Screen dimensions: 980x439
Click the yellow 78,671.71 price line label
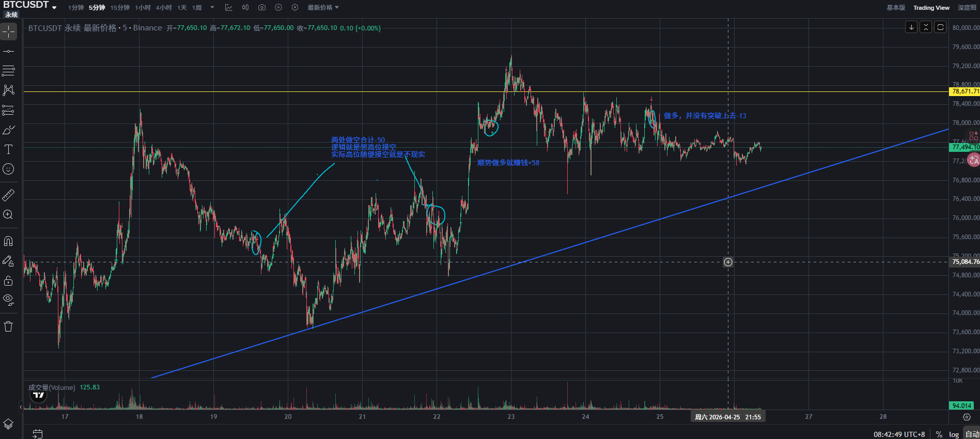(x=965, y=91)
